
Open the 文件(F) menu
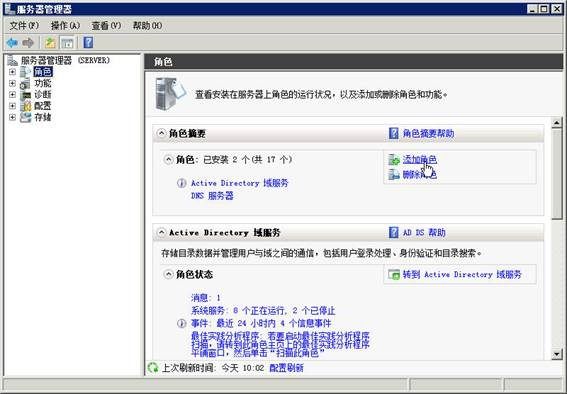pos(24,26)
